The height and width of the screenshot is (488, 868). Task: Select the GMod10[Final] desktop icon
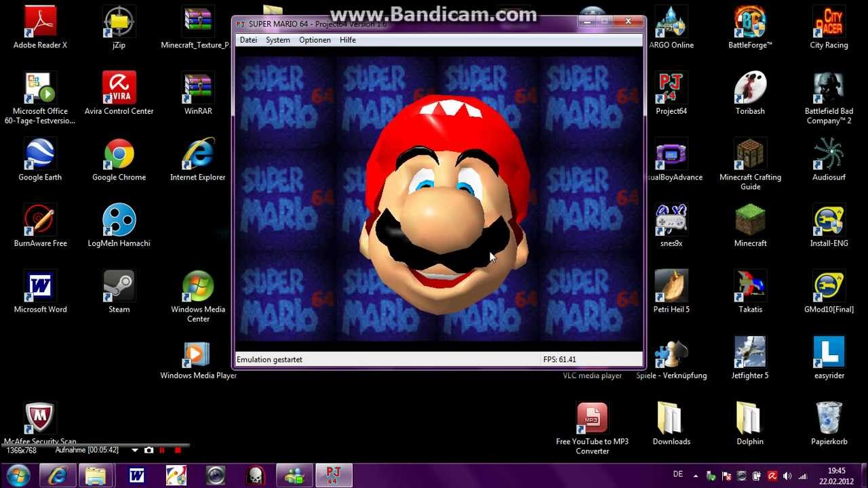click(829, 293)
